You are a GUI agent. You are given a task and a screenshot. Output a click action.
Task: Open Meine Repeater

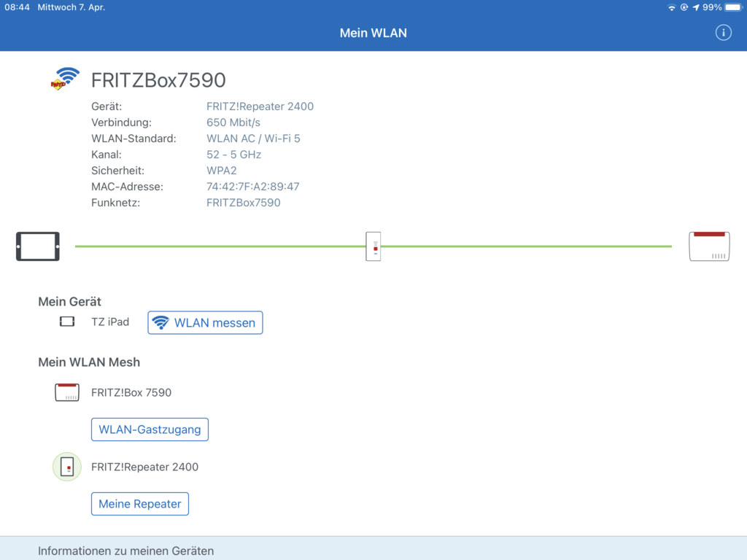point(140,504)
